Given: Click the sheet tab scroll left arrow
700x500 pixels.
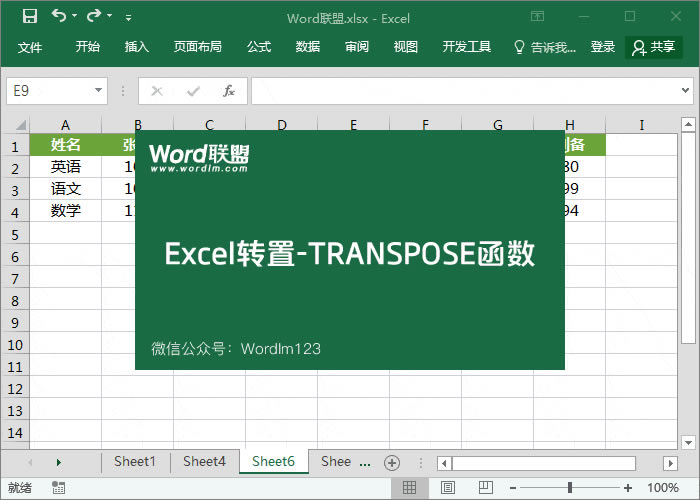Looking at the screenshot, I should click(x=30, y=462).
